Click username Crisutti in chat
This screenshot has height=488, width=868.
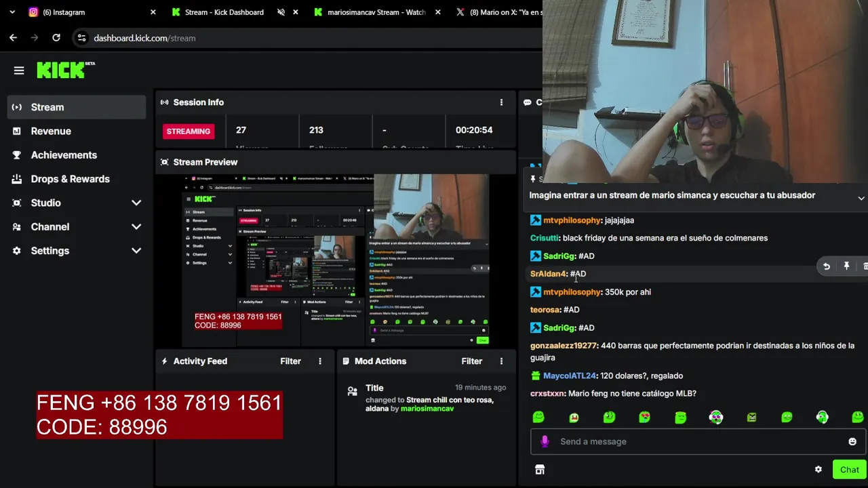tap(545, 238)
